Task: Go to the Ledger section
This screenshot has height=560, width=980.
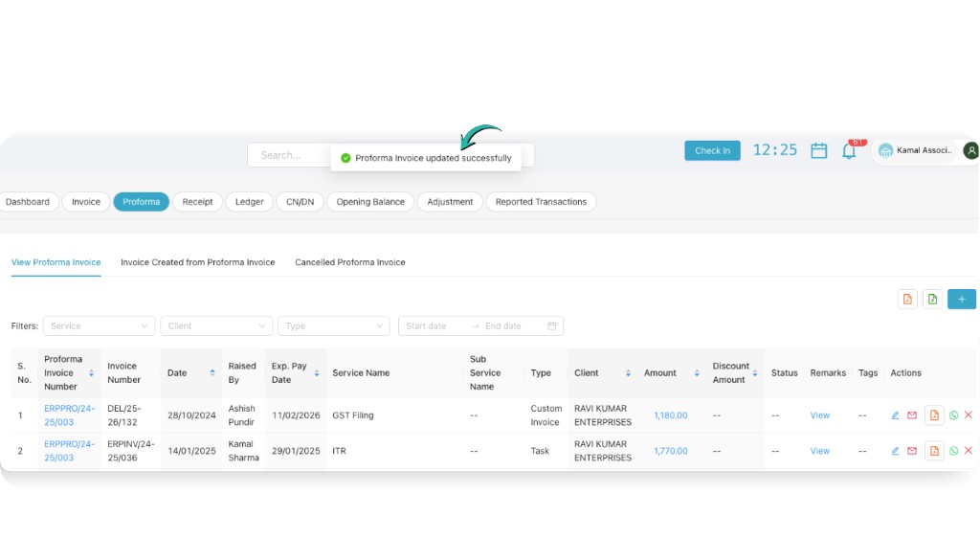Action: (250, 202)
